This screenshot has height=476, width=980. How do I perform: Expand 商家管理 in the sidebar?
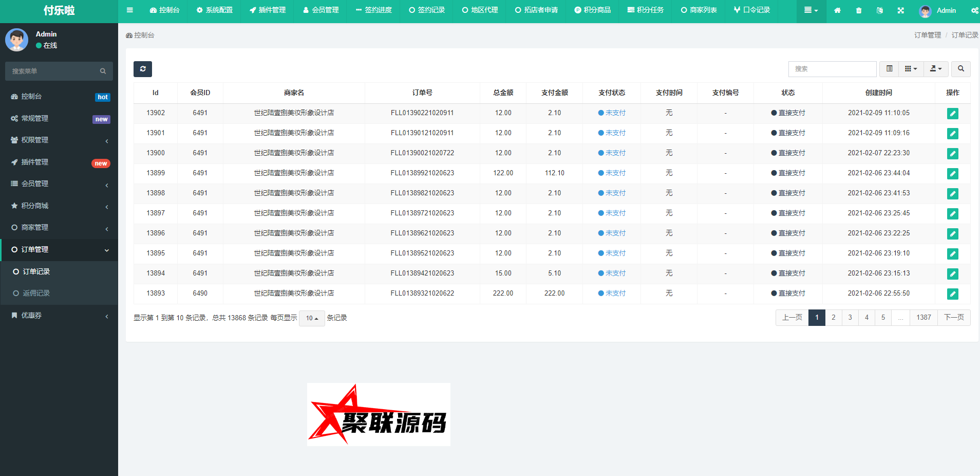(59, 228)
